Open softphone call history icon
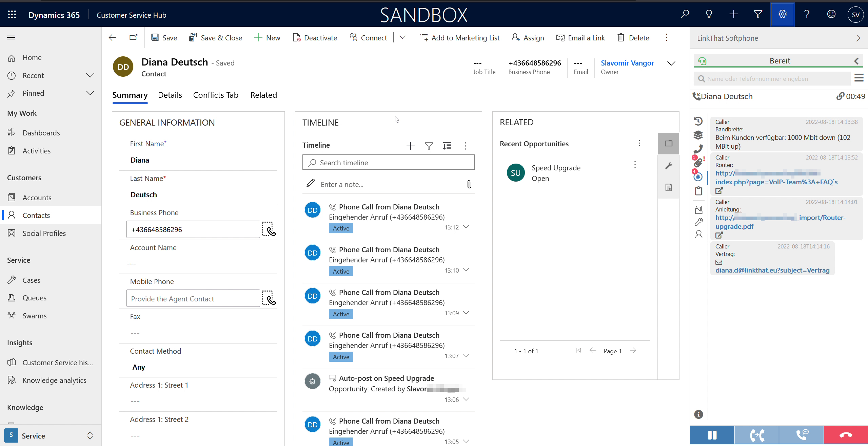The height and width of the screenshot is (446, 868). (x=698, y=121)
